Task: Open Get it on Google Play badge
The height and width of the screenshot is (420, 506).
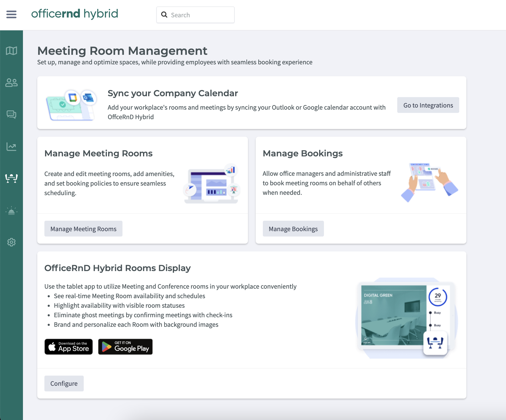Action: [125, 347]
